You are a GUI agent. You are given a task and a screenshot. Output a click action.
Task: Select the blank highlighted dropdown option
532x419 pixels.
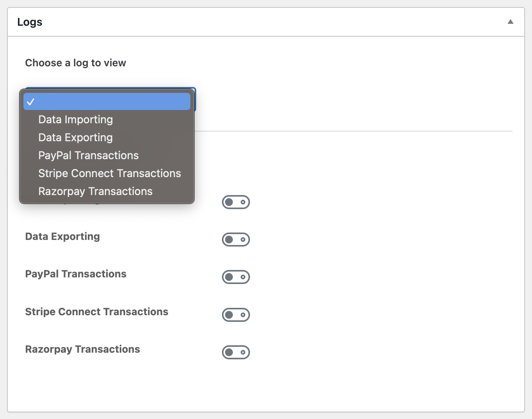[x=107, y=101]
